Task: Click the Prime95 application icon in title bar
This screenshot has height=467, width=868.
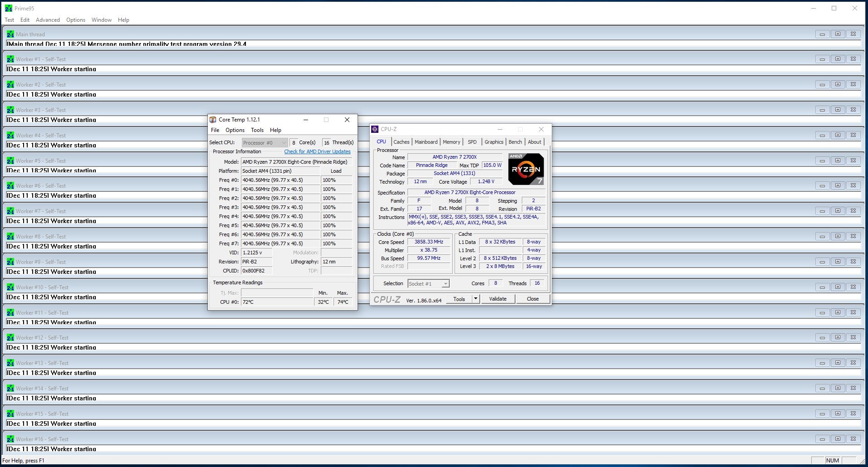Action: 9,8
